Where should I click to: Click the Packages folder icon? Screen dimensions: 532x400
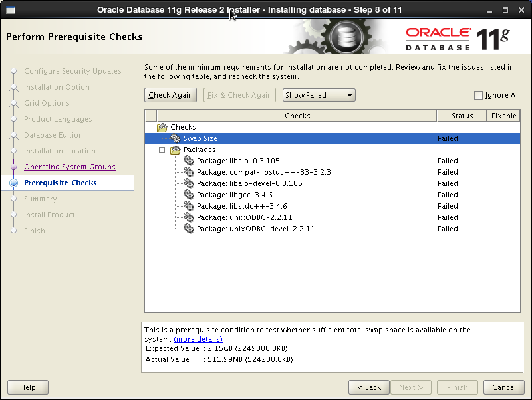[x=176, y=150]
